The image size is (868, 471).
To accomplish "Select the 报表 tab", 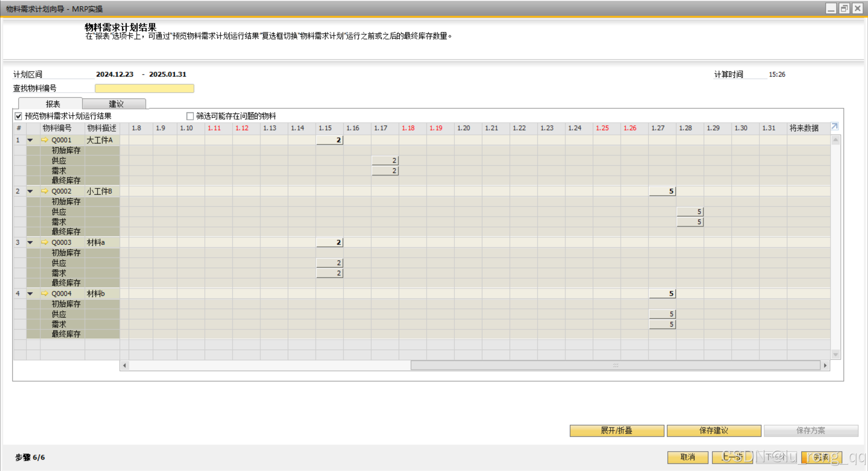I will click(52, 104).
